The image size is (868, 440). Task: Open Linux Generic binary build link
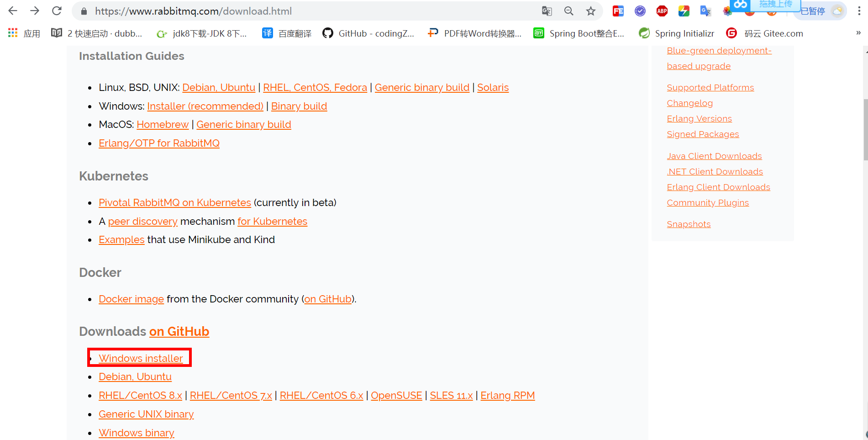[422, 87]
